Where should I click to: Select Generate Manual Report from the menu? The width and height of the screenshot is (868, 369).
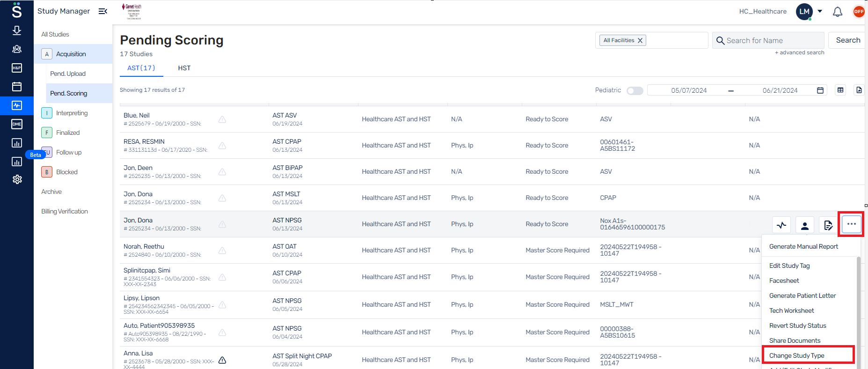point(803,246)
